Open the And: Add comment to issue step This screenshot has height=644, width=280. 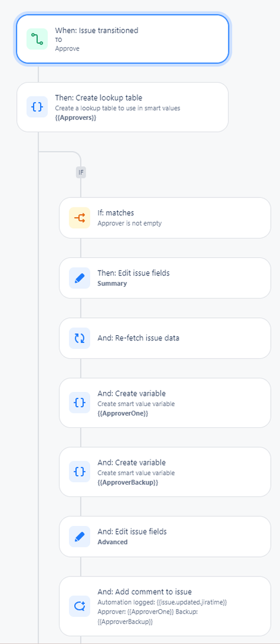pyautogui.click(x=165, y=606)
